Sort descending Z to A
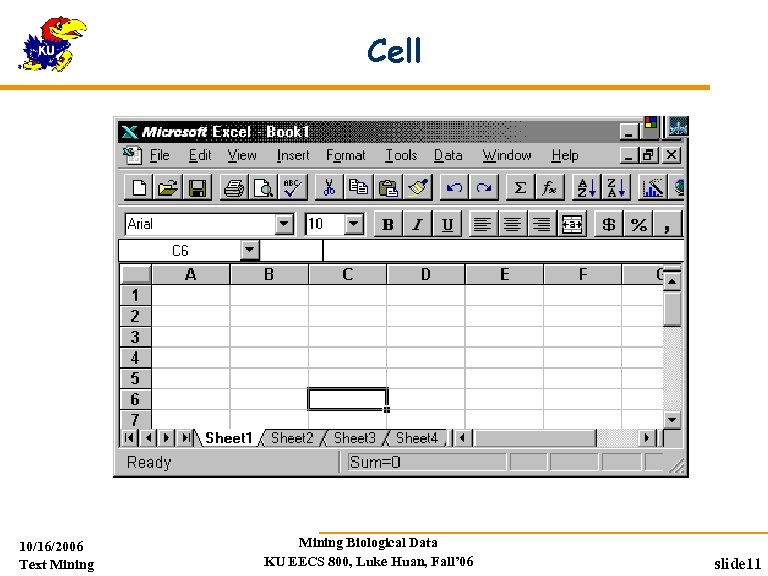 [x=616, y=187]
